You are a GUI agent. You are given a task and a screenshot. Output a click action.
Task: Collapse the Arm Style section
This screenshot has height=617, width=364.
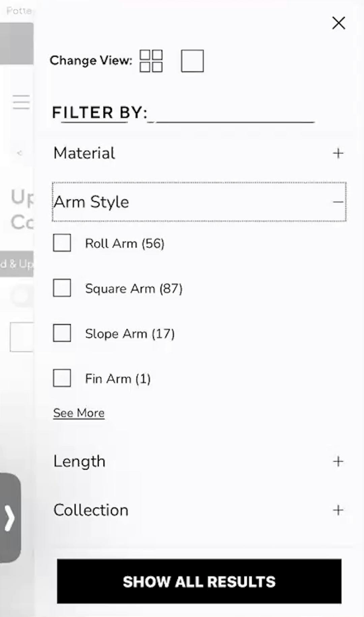point(338,201)
